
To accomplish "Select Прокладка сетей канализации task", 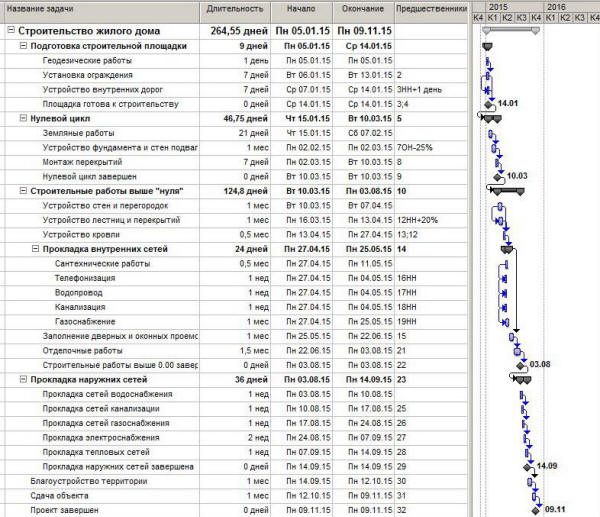I will (x=101, y=409).
